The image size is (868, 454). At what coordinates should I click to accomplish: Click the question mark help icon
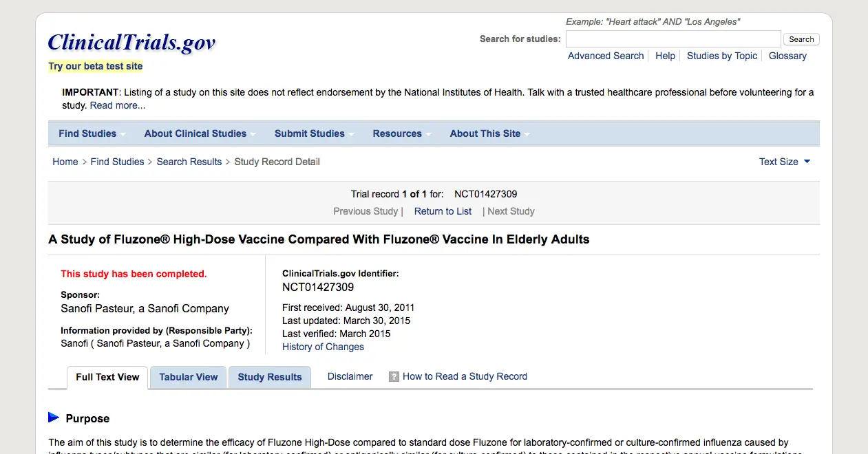394,377
